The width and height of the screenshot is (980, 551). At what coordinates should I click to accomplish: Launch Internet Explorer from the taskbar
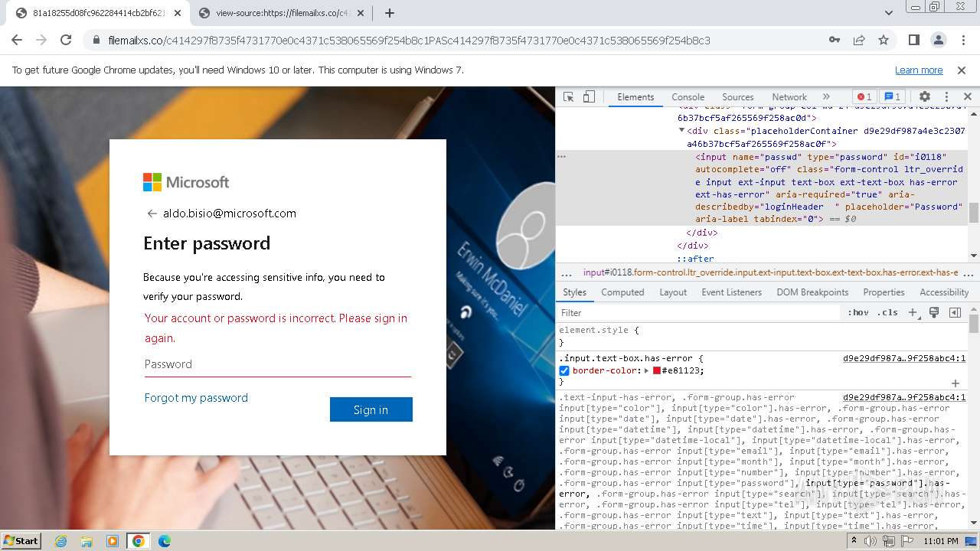pos(61,541)
